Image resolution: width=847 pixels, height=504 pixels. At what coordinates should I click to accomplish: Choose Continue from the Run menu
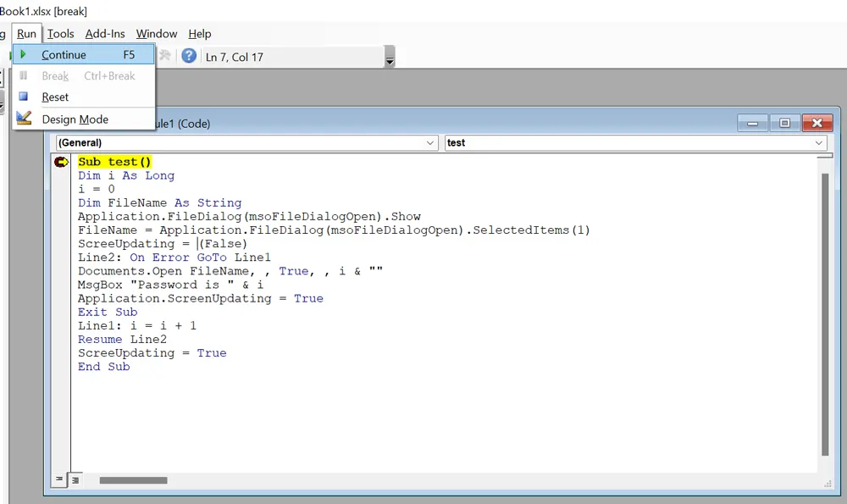click(64, 55)
